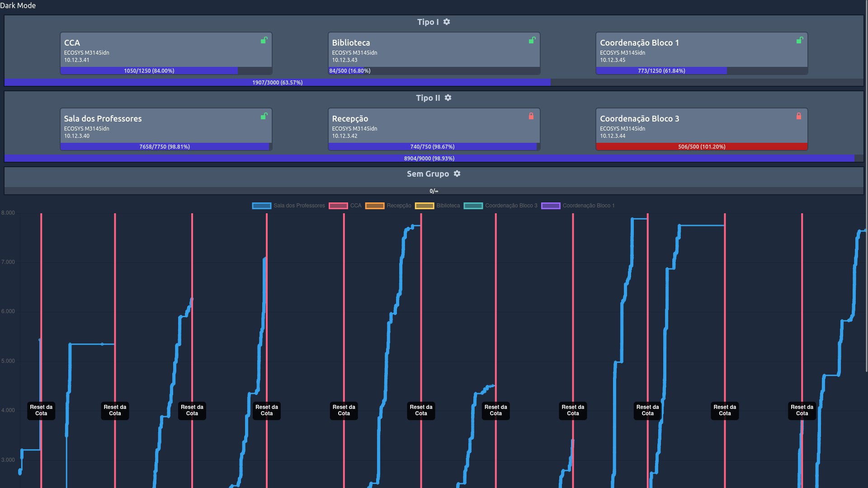Click Tipo I total bar 1907/3000
This screenshot has width=868, height=488.
click(x=434, y=83)
